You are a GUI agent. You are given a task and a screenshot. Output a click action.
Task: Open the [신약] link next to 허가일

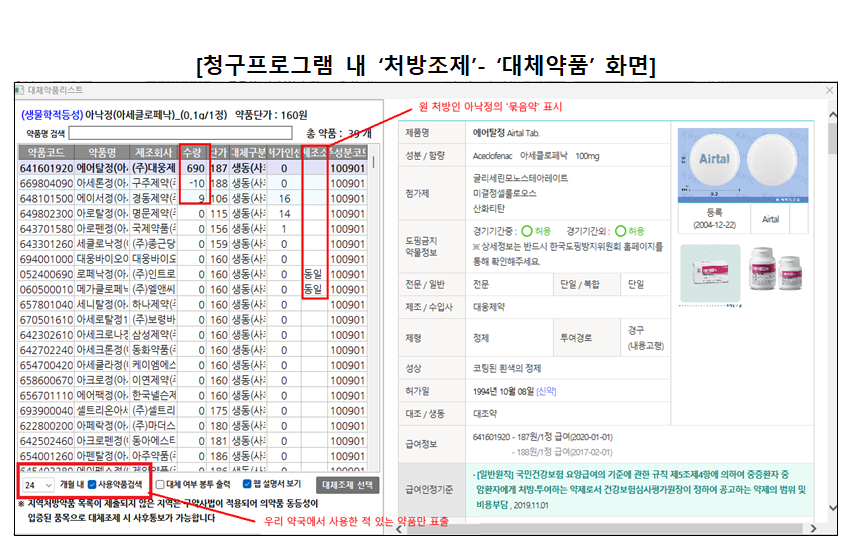pos(549,389)
